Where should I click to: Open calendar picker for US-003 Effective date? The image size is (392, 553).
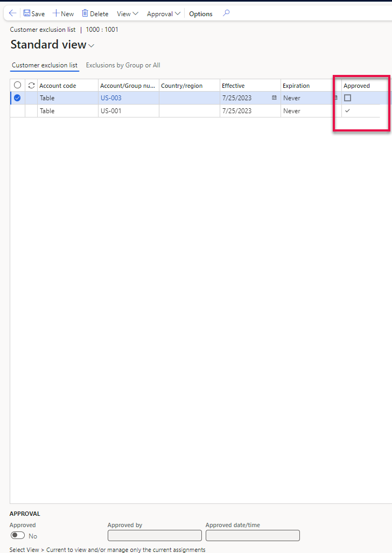[274, 98]
